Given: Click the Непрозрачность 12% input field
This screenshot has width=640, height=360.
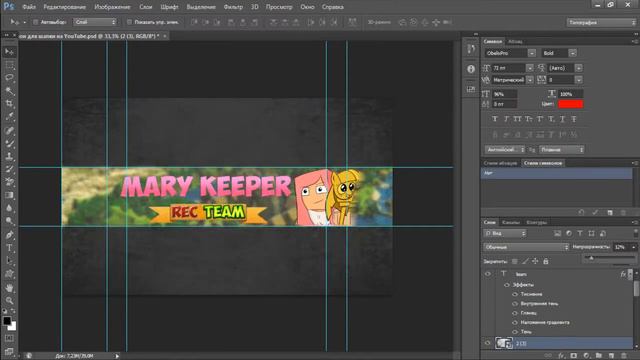Looking at the screenshot, I should click(622, 247).
